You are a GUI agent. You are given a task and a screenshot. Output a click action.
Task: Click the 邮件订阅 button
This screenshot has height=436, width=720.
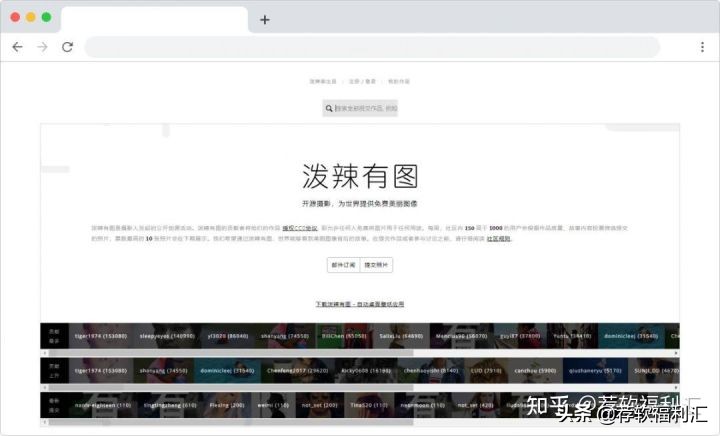pos(343,265)
